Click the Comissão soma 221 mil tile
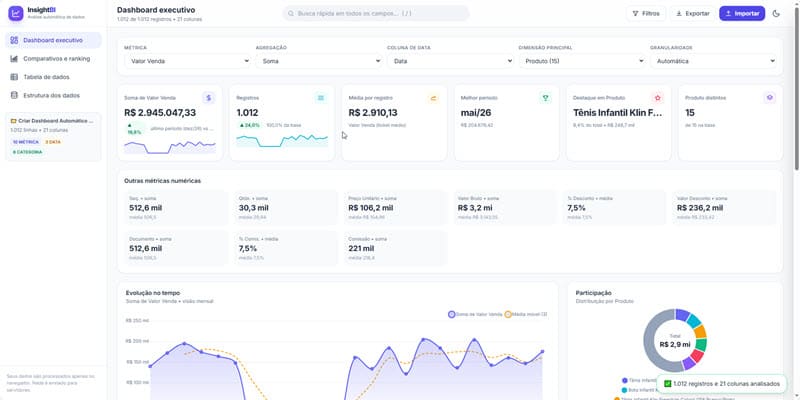The width and height of the screenshot is (800, 400). [395, 248]
